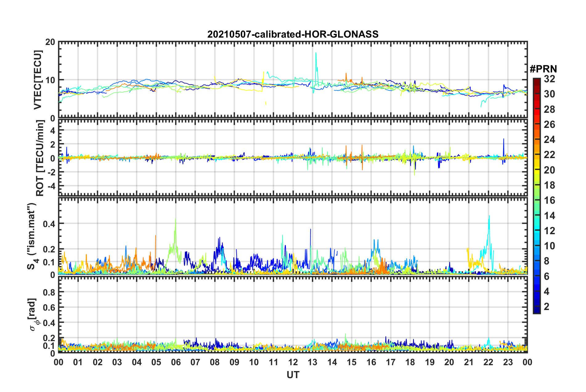Select colorbar tick label 12
The height and width of the screenshot is (392, 586).
pos(549,231)
